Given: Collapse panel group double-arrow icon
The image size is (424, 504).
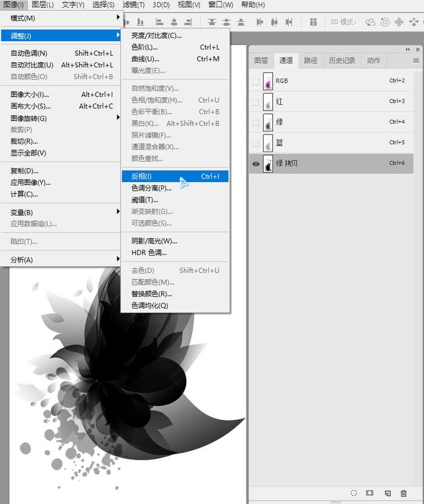Looking at the screenshot, I should (x=407, y=50).
